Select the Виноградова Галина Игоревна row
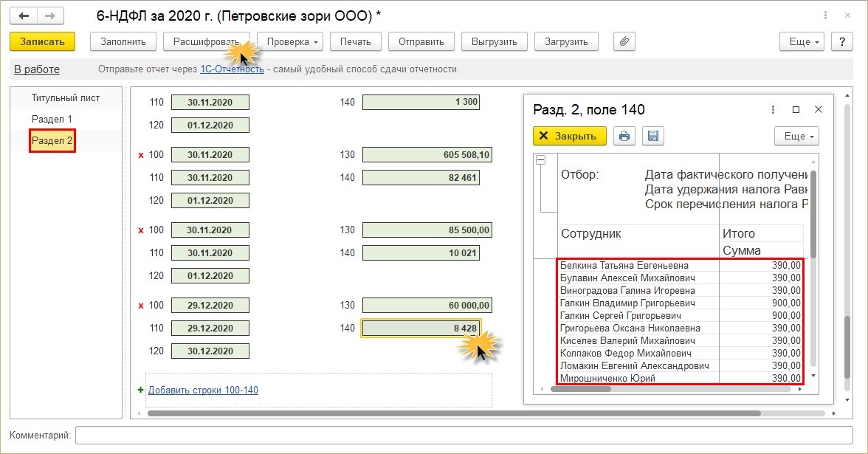 pyautogui.click(x=681, y=291)
